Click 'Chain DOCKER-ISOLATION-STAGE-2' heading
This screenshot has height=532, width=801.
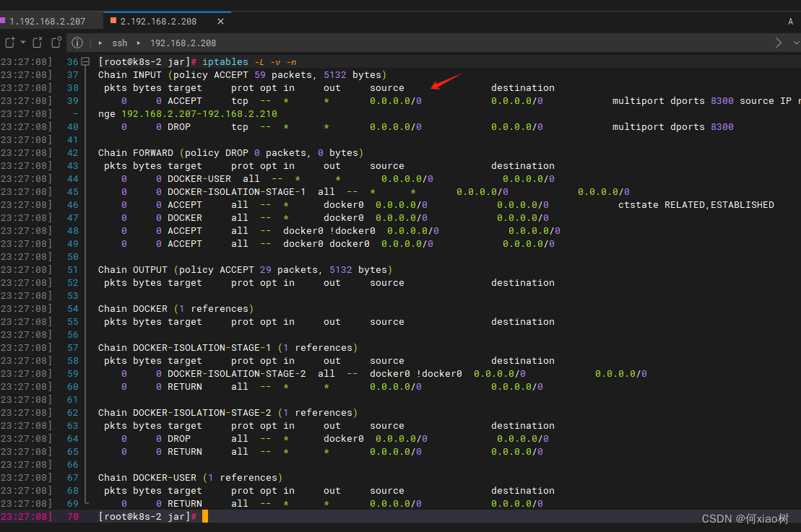[x=185, y=412]
